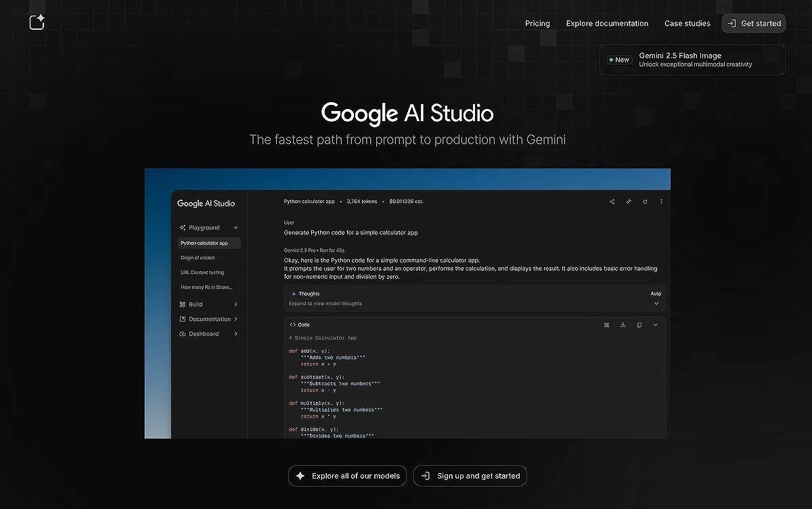Open the Gemini 2.5 Flash Image announcement
The image size is (812, 509).
coord(692,60)
